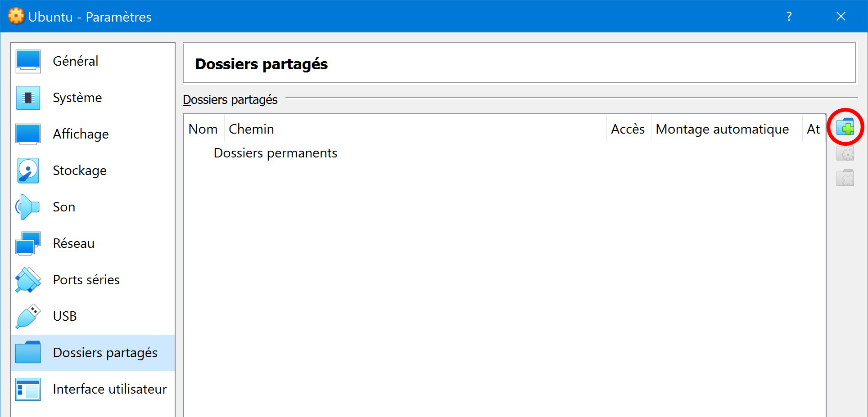Click the Système chip icon
Screen dimensions: 868x417
click(x=28, y=98)
